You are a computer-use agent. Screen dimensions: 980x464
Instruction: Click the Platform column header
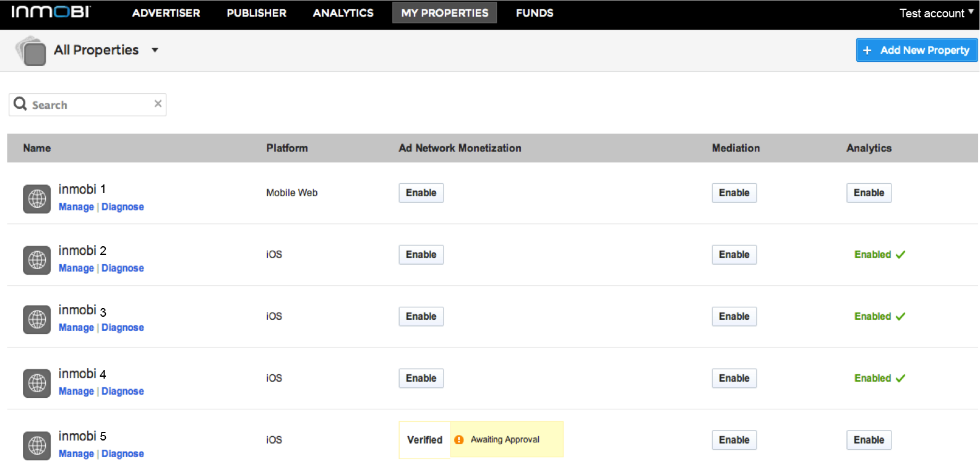(x=287, y=148)
